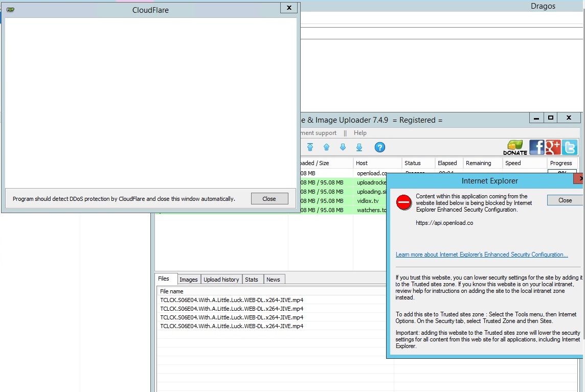
Task: Open the Stats tab
Action: coord(252,280)
